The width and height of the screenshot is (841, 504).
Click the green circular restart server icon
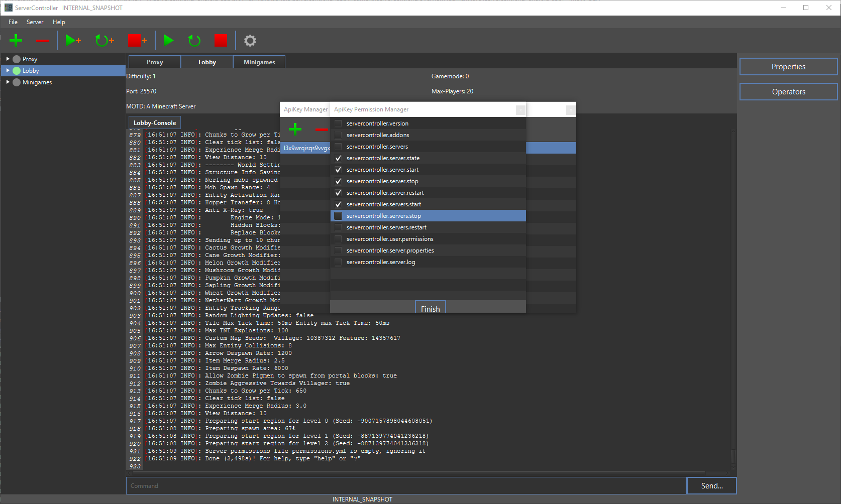(x=194, y=40)
